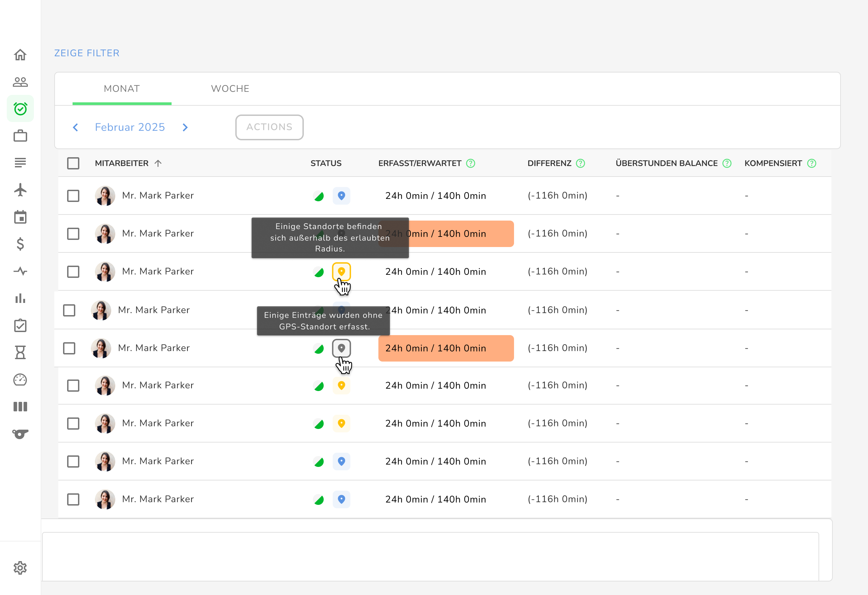Image resolution: width=868 pixels, height=595 pixels.
Task: Go to previous month with left chevron
Action: coord(76,127)
